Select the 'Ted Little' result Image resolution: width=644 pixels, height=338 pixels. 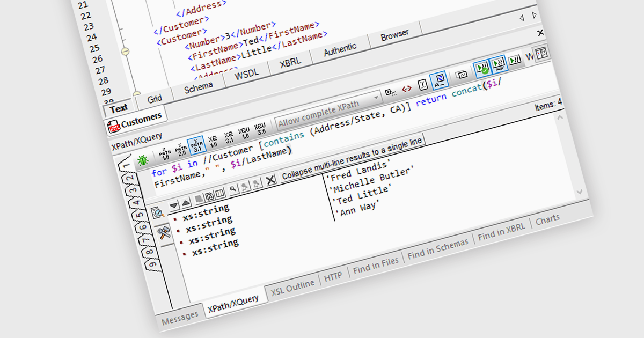tap(362, 195)
